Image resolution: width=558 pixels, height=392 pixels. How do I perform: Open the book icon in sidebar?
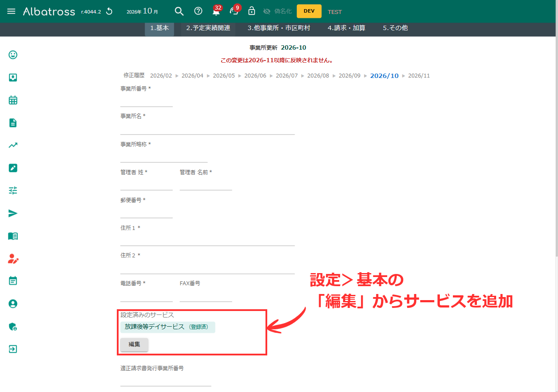pyautogui.click(x=13, y=236)
